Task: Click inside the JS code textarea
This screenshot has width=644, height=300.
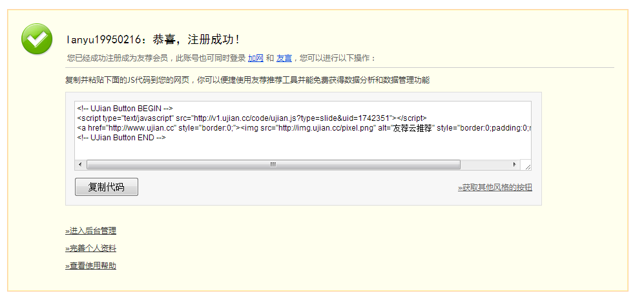Action: click(303, 136)
